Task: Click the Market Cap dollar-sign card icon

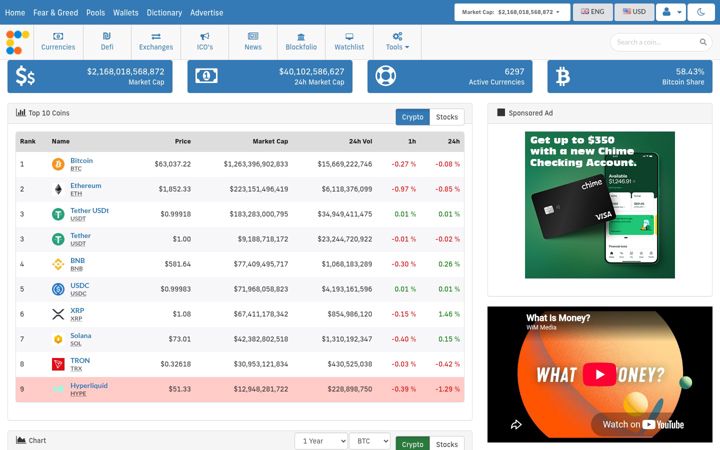Action: click(x=25, y=76)
